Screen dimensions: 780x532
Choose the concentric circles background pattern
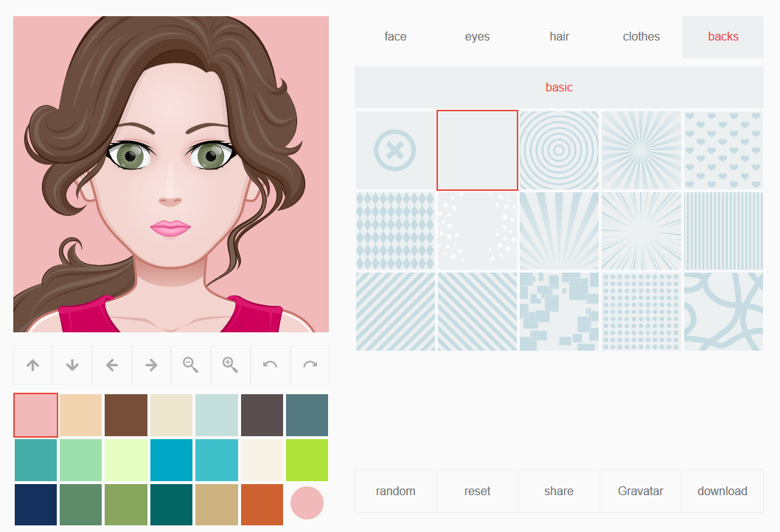pos(559,150)
